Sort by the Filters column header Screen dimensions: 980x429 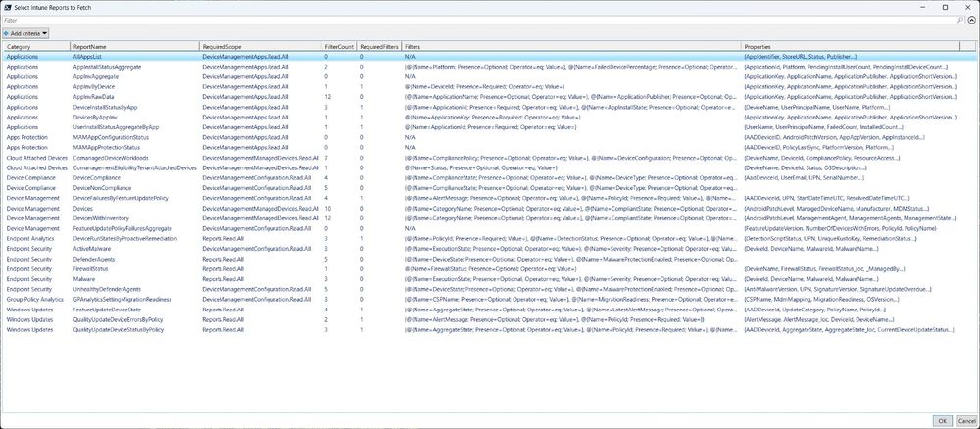point(571,47)
